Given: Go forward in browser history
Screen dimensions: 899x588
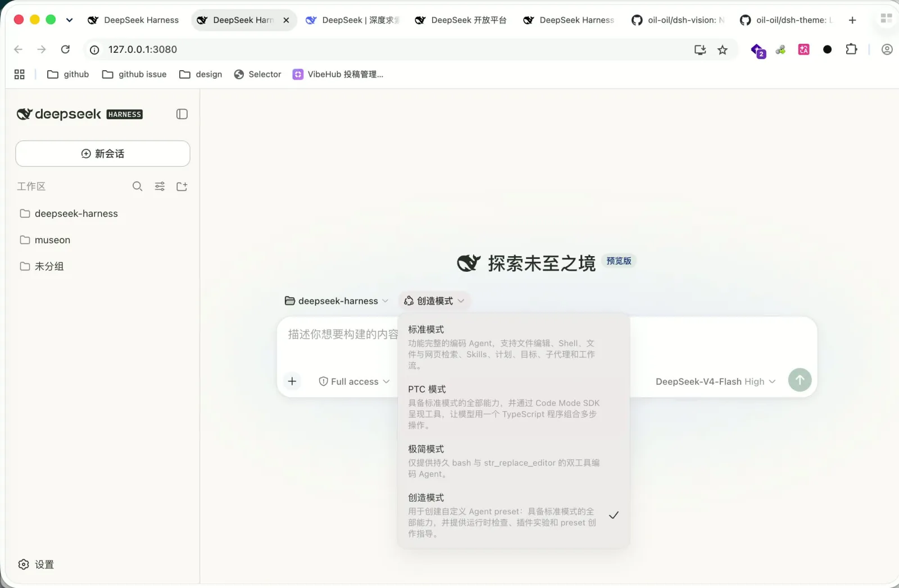Looking at the screenshot, I should [42, 49].
